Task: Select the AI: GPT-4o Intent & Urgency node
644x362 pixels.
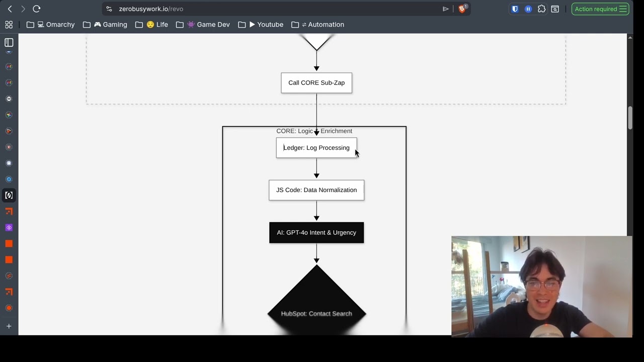Action: [x=316, y=233]
